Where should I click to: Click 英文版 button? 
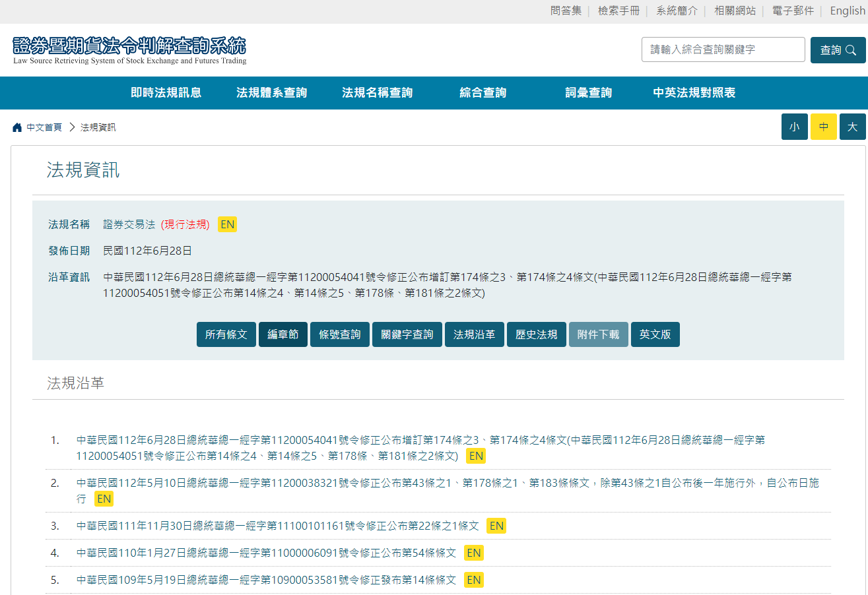tap(655, 334)
